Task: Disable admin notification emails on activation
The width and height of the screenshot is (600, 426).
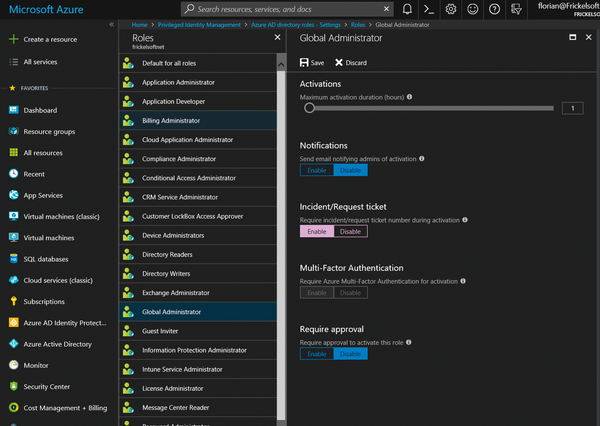Action: (351, 170)
